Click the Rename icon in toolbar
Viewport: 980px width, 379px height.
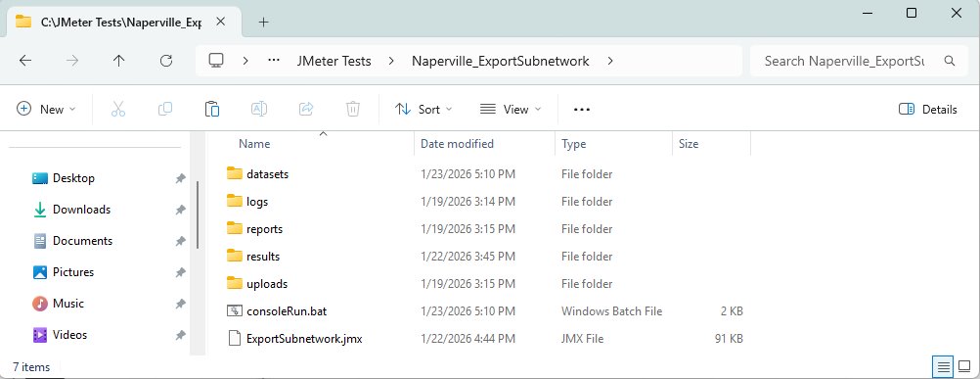coord(259,109)
